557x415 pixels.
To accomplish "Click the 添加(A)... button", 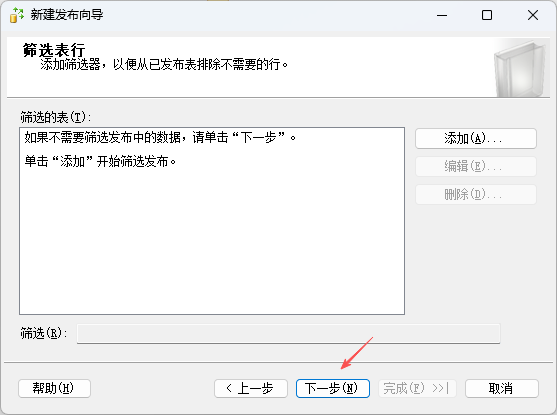I will pyautogui.click(x=476, y=138).
